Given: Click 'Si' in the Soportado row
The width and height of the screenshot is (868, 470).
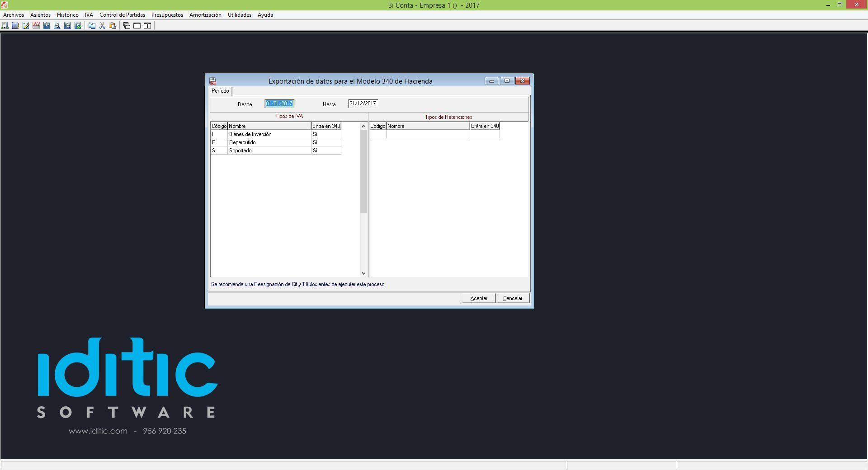Looking at the screenshot, I should click(x=326, y=150).
